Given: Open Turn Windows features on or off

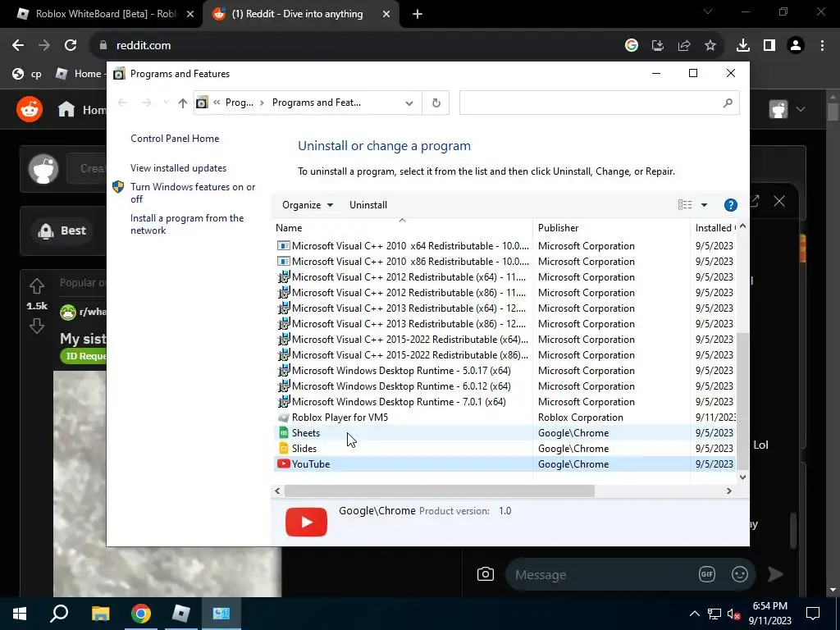Looking at the screenshot, I should point(193,193).
